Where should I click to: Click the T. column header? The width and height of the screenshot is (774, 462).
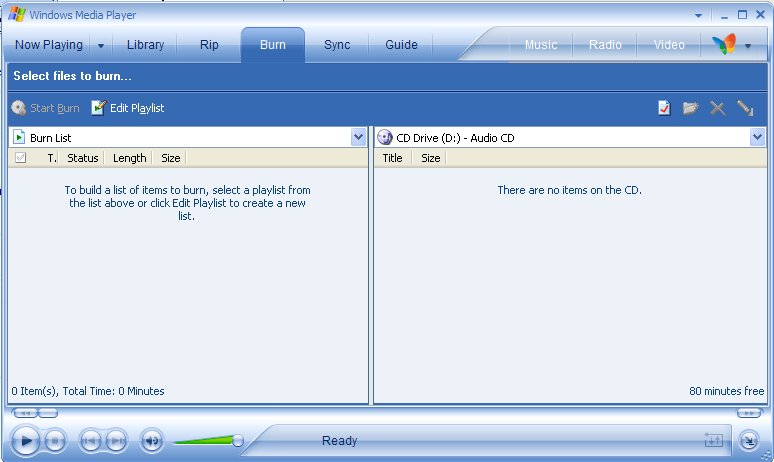coord(52,158)
